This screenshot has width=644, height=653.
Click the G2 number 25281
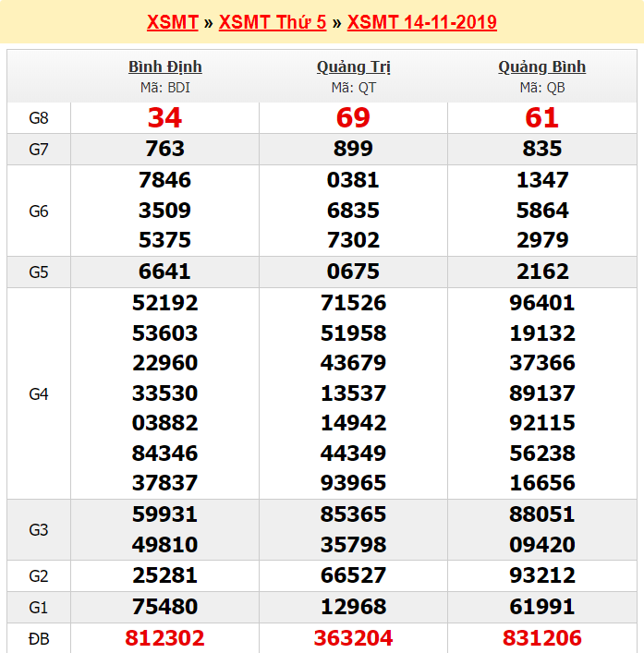click(165, 575)
